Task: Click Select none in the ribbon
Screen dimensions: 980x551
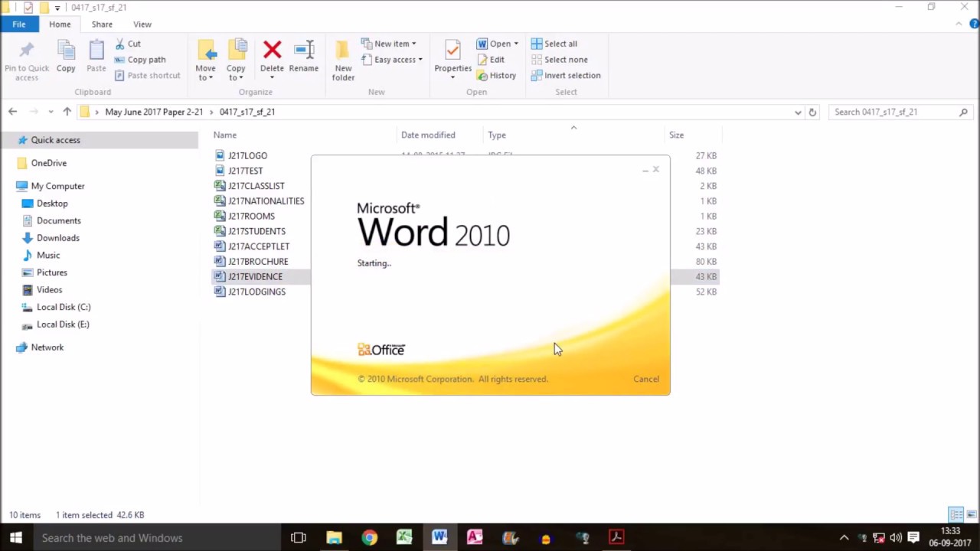Action: 559,60
